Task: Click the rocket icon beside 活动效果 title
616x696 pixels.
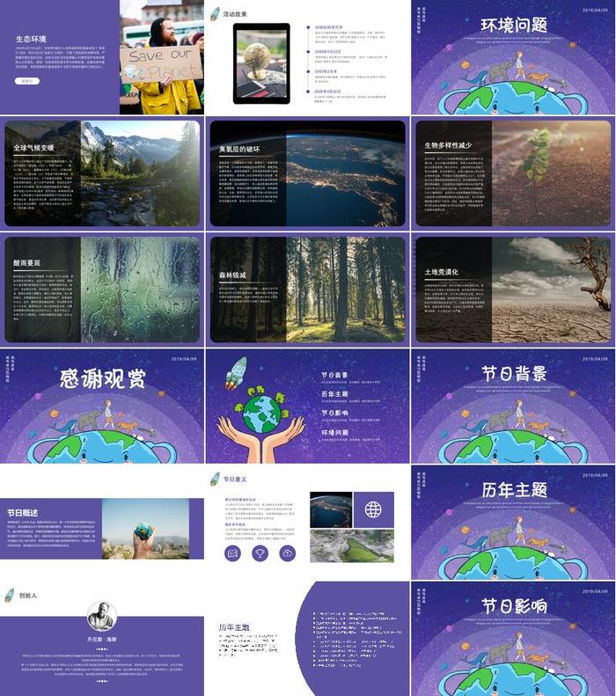Action: pyautogui.click(x=214, y=13)
